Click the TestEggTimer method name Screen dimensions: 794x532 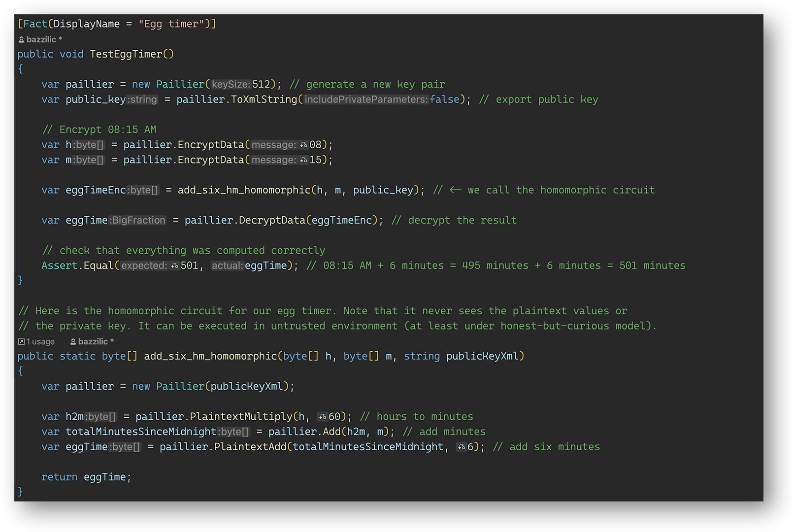click(x=126, y=54)
